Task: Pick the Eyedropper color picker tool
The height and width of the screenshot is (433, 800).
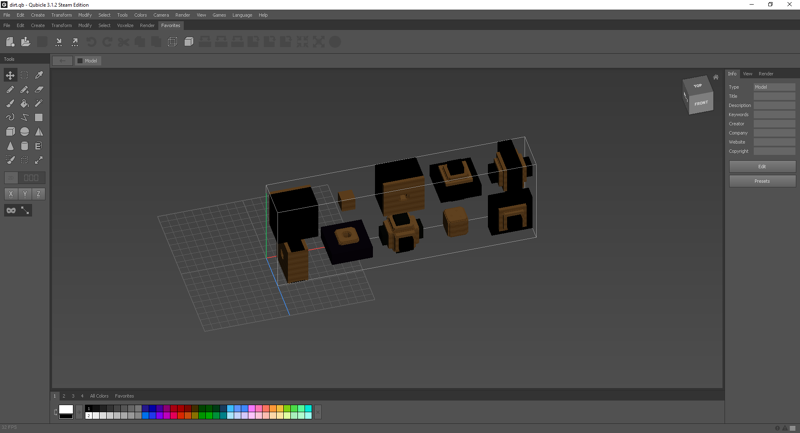Action: point(39,75)
